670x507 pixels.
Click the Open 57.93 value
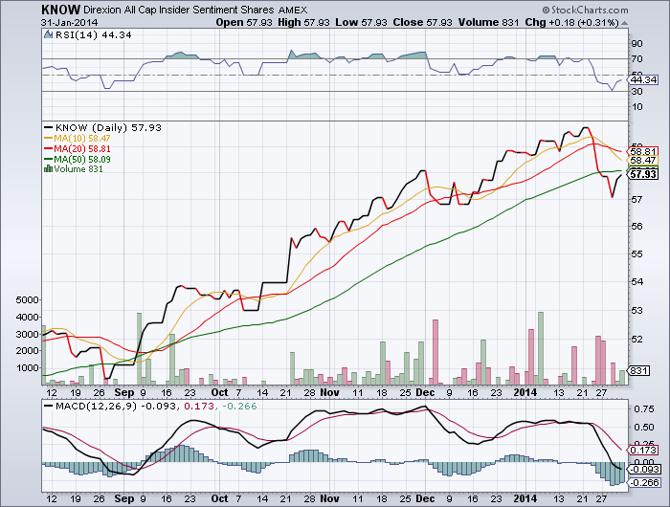[244, 22]
